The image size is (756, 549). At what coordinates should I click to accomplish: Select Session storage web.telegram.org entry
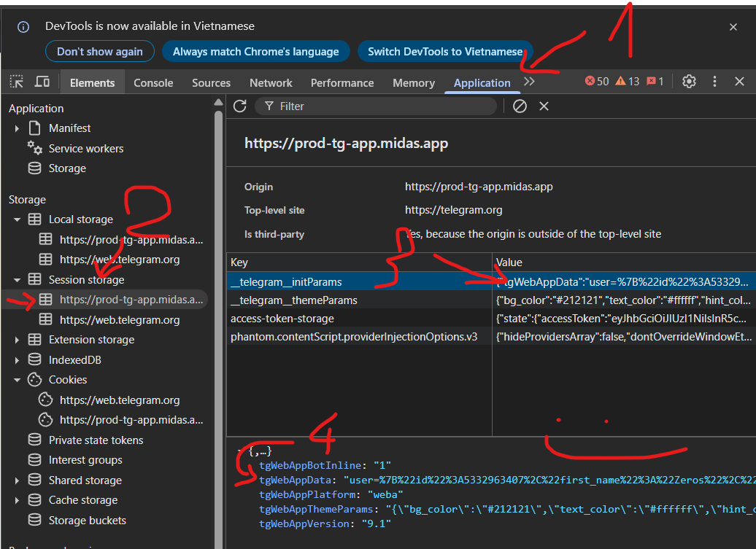[120, 320]
